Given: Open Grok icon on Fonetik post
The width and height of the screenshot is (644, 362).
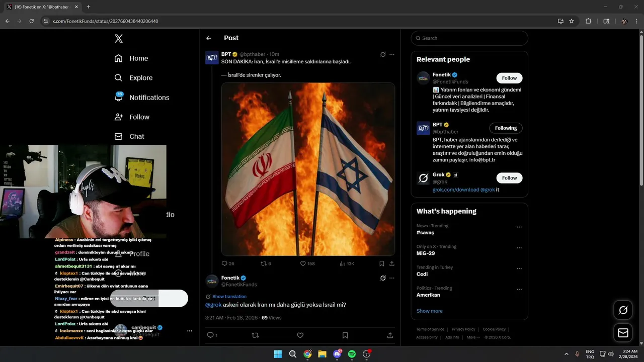Looking at the screenshot, I should tap(383, 278).
